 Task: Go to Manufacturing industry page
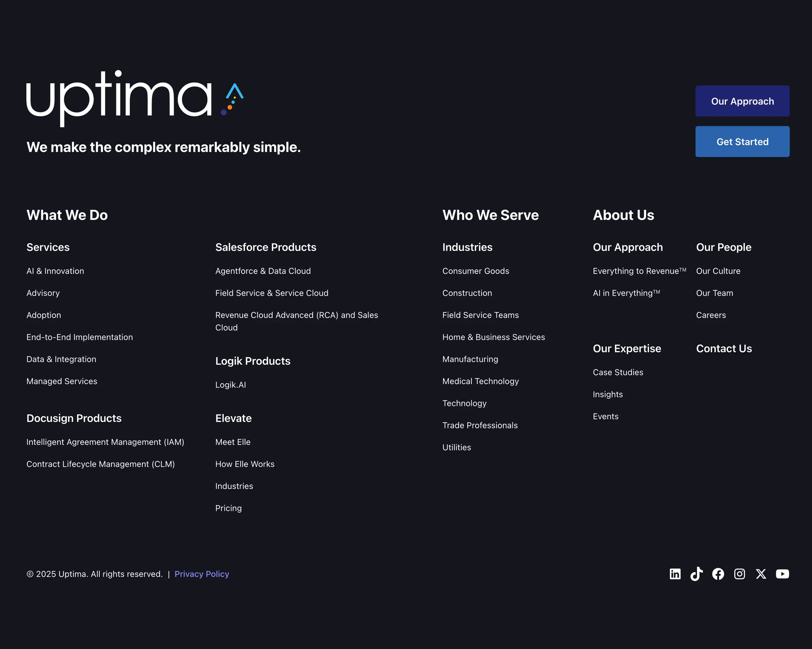(470, 359)
